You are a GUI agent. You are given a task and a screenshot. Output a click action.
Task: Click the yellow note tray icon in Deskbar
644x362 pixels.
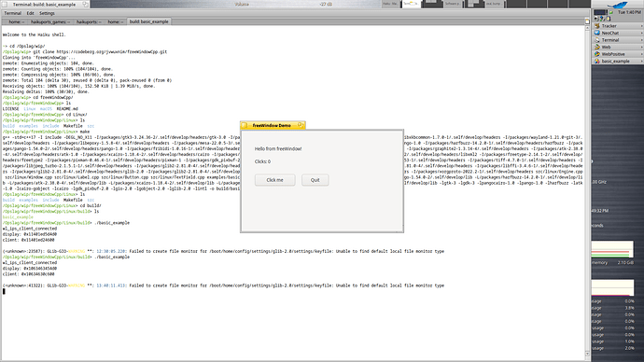click(609, 19)
